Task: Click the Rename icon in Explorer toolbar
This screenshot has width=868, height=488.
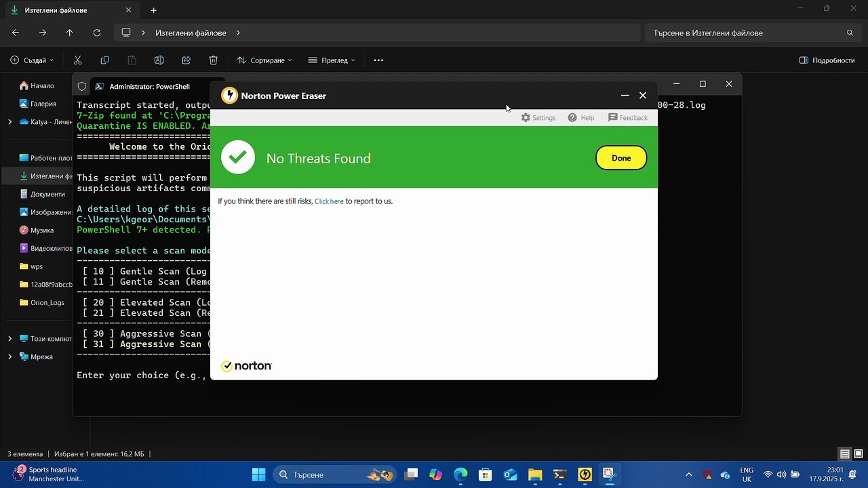Action: (159, 60)
